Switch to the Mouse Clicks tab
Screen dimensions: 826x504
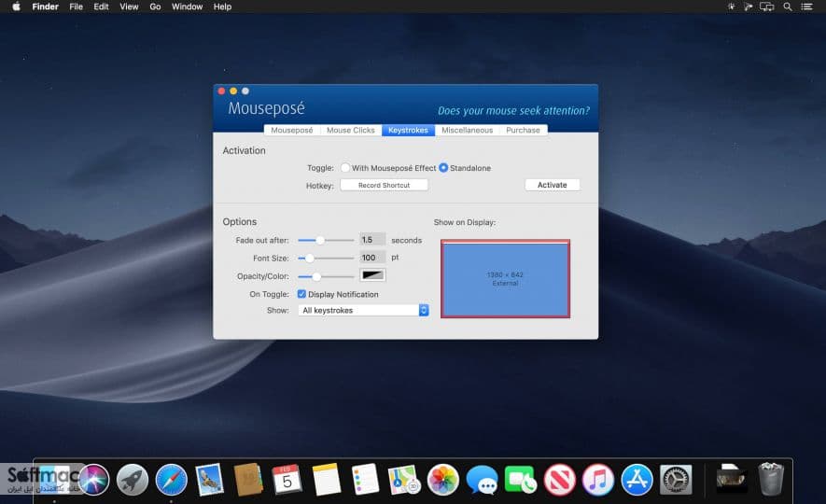(351, 130)
